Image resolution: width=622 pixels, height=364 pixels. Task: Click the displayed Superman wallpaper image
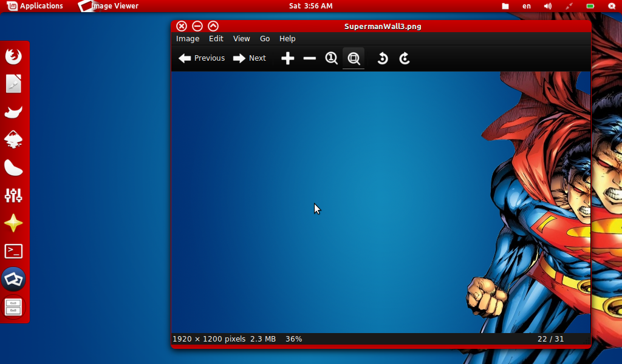click(x=381, y=203)
